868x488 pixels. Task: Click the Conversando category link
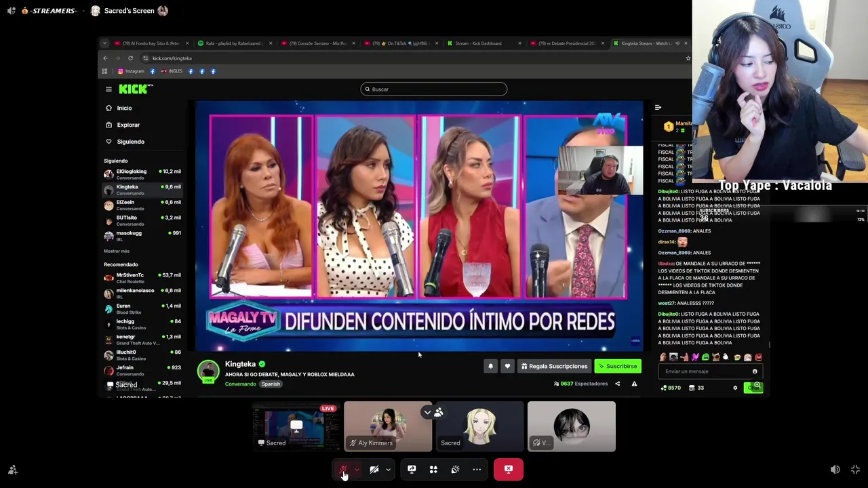(x=241, y=384)
